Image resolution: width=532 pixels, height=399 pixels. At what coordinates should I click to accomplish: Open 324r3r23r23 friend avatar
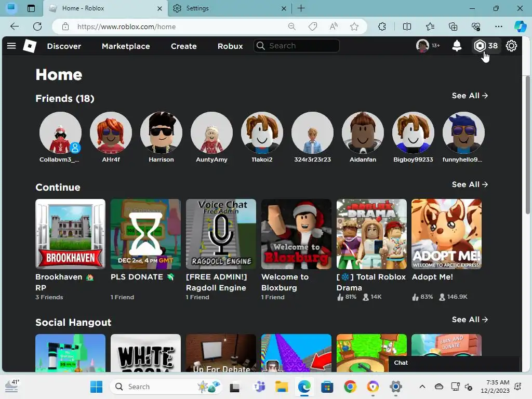312,132
